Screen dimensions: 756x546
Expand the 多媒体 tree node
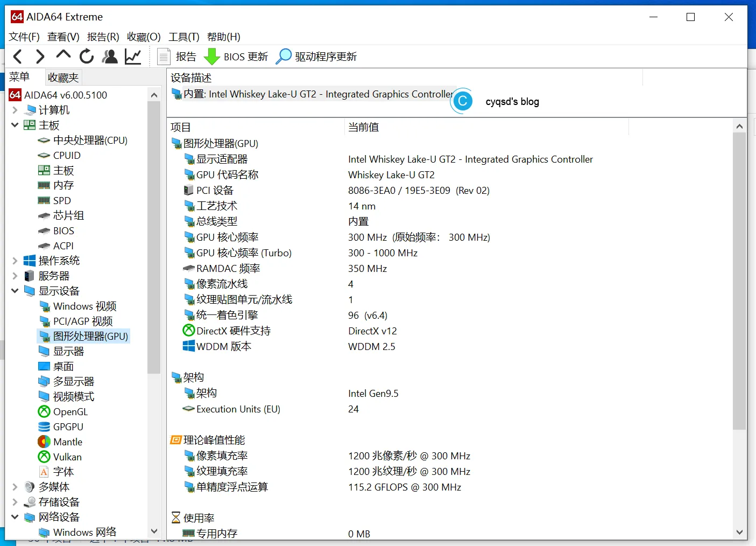pos(15,487)
